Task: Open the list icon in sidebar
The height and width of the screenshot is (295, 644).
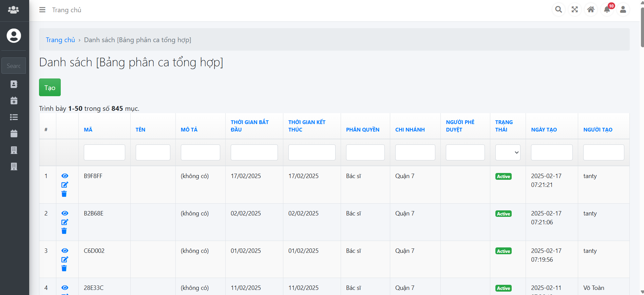Action: click(14, 117)
